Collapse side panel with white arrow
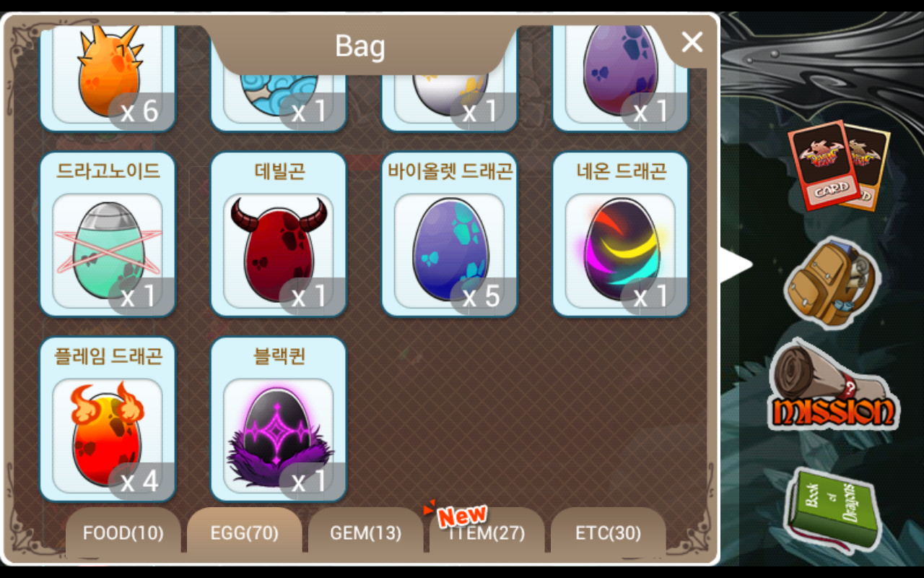924x578 pixels. [736, 264]
